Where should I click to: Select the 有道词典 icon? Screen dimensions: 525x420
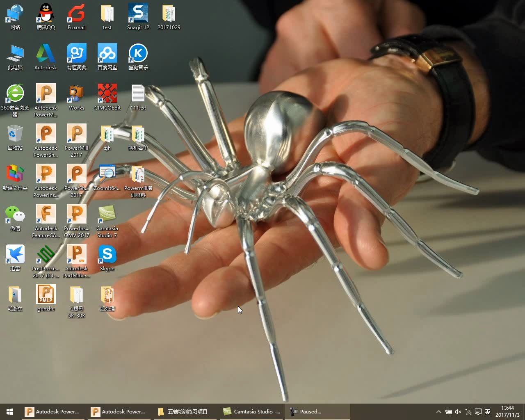point(77,57)
